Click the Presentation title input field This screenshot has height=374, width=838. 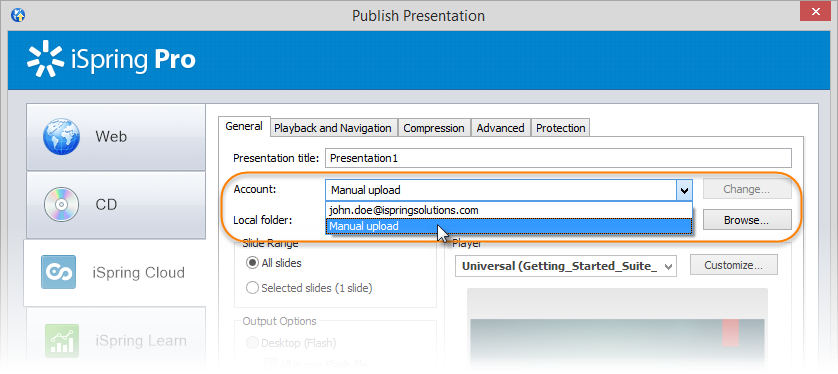click(558, 158)
